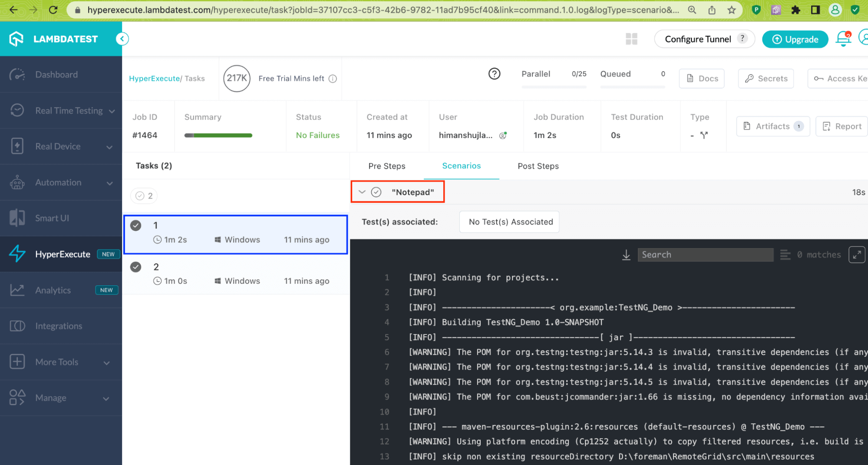Click the log Search field
Viewport: 868px width, 465px height.
click(705, 255)
